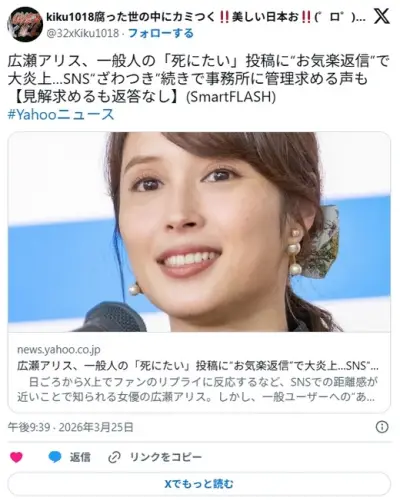Click the Xでもっと読む button
Viewport: 400px width, 504px height.
click(199, 484)
